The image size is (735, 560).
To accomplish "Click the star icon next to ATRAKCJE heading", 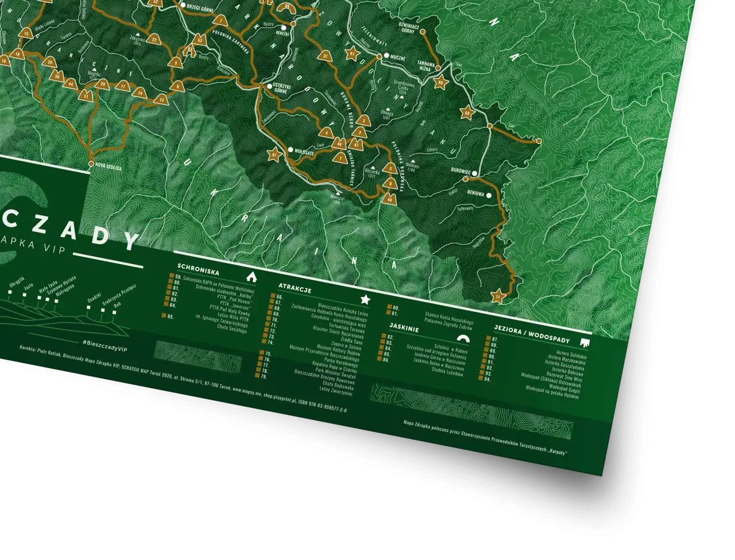I will click(x=365, y=298).
